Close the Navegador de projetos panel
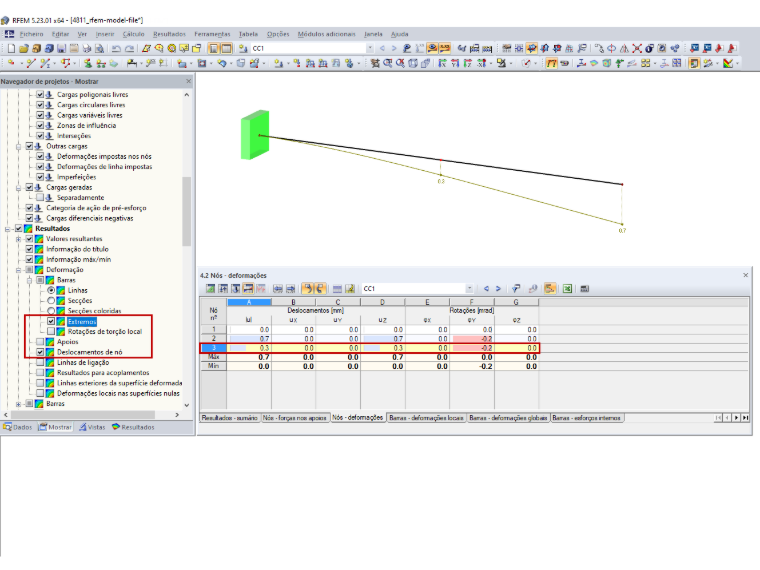Image resolution: width=760 pixels, height=570 pixels. coord(189,81)
